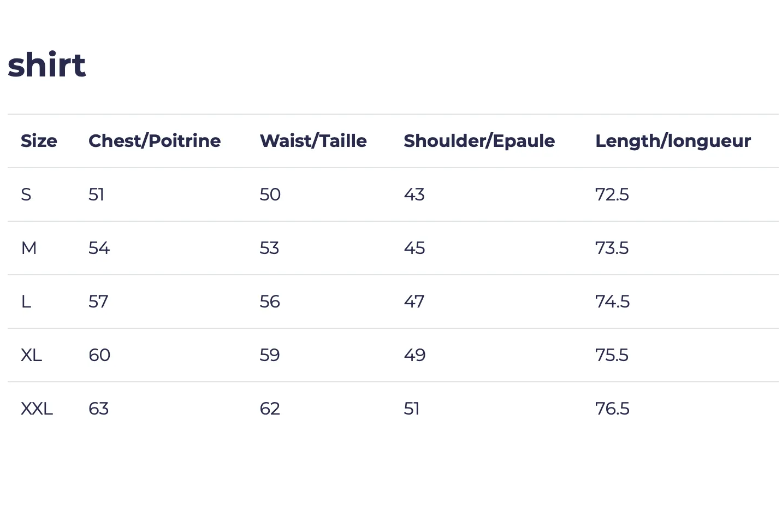782x532 pixels.
Task: Click the XXL size row label
Action: pos(37,409)
